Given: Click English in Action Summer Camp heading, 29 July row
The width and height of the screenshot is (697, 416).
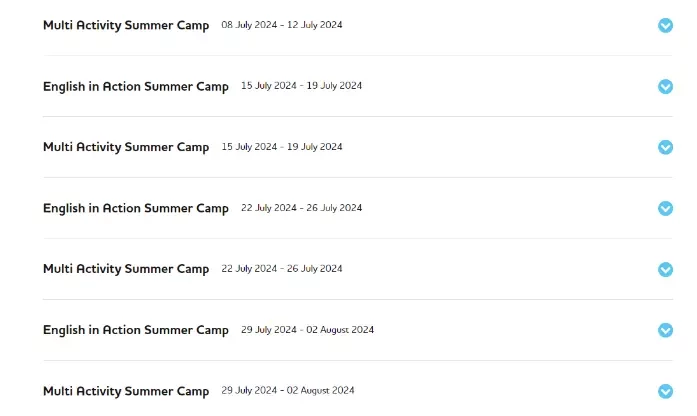Looking at the screenshot, I should [136, 330].
